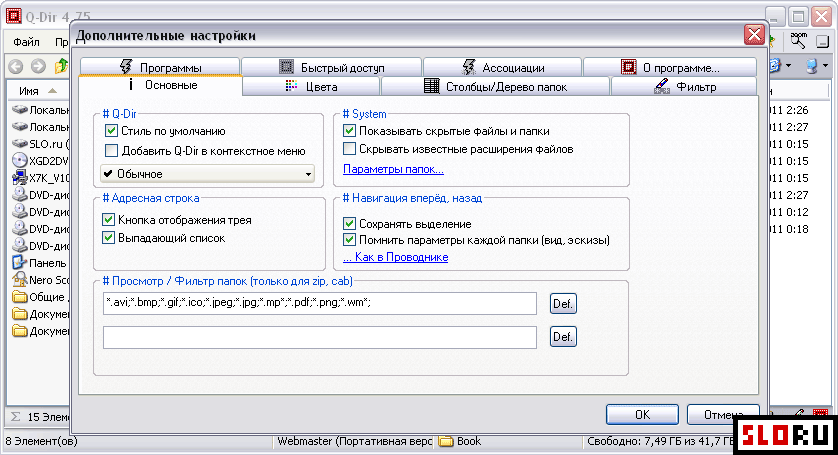The height and width of the screenshot is (455, 838).
Task: Select XGD2DV disc item in list
Action: pos(40,161)
